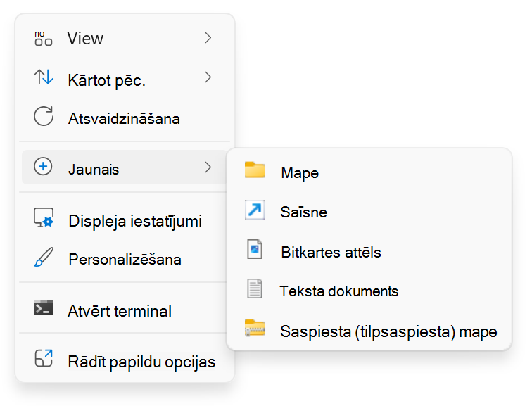Click the Atsvaidzināšana refresh icon

(x=44, y=116)
